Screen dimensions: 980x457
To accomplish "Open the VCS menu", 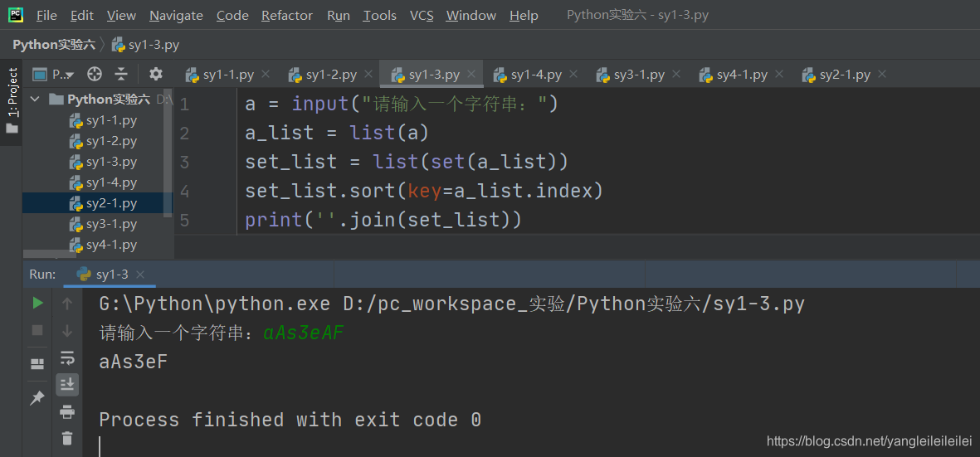I will point(422,16).
